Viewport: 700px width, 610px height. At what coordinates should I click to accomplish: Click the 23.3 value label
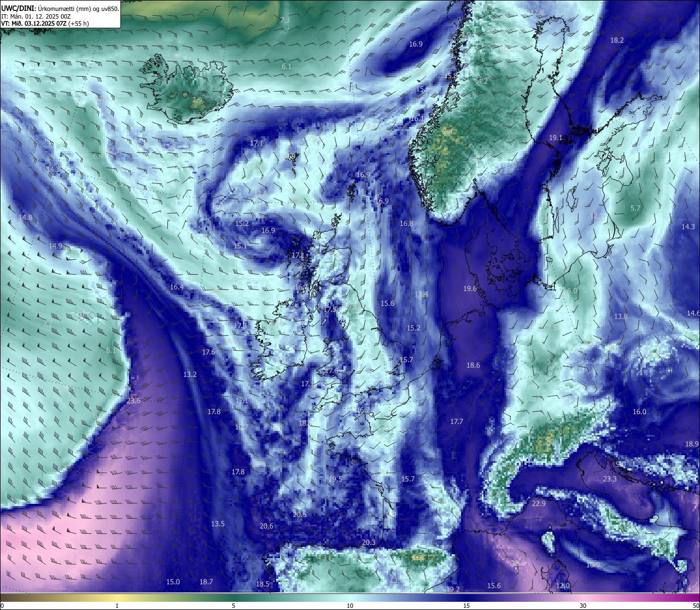pos(610,479)
